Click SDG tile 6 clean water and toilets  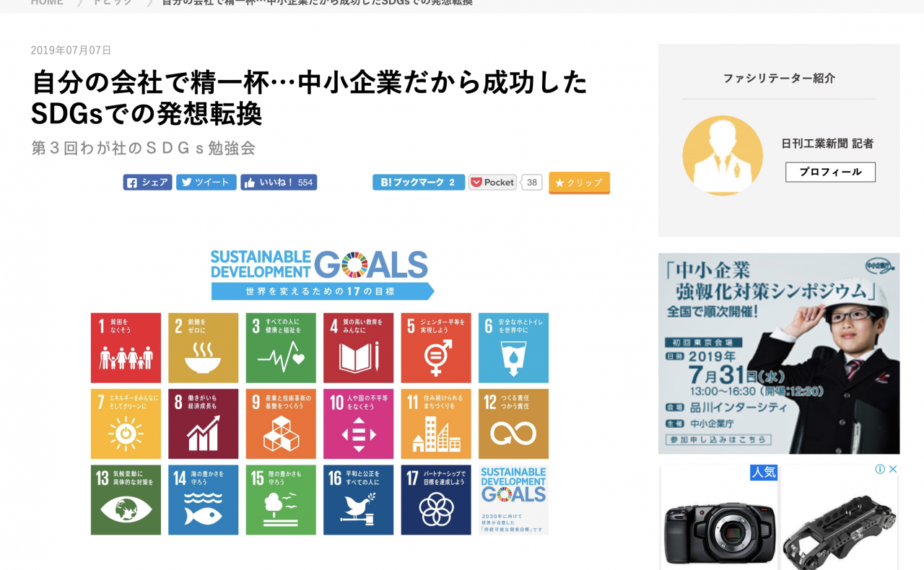tap(514, 348)
